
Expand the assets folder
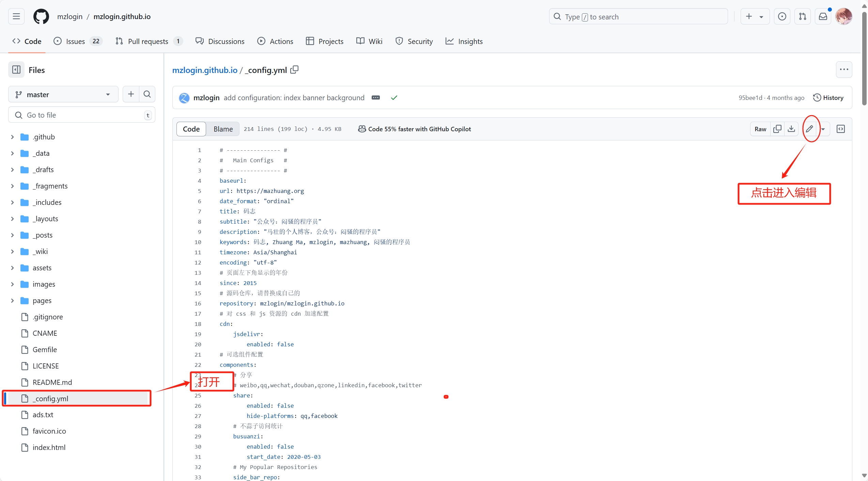[x=12, y=268]
